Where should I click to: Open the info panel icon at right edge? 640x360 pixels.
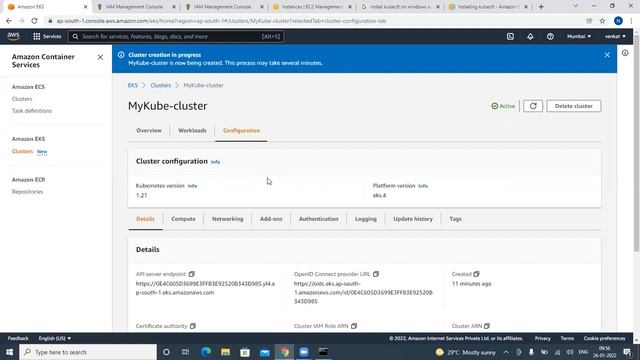point(625,53)
